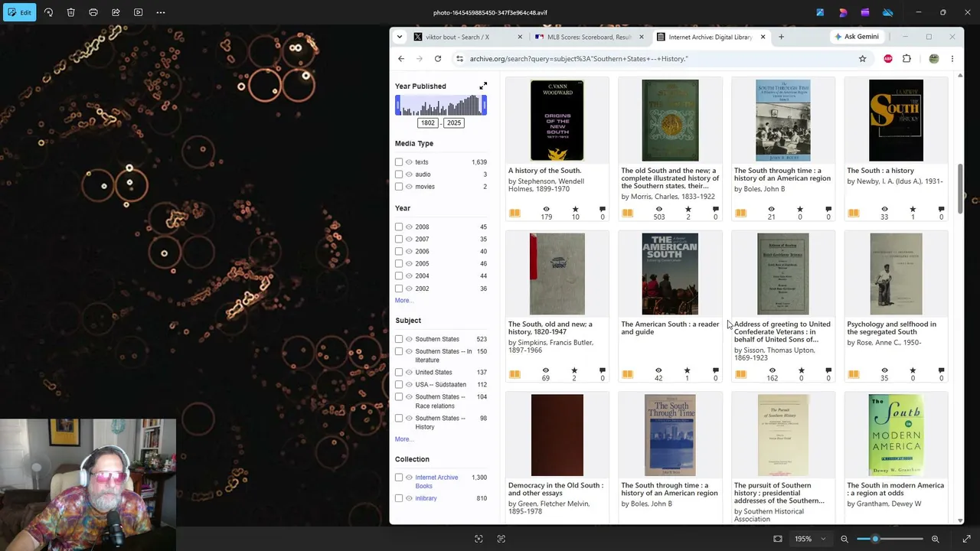Screen dimensions: 980x551
Task: Close the Internet Archive tab
Action: tap(763, 37)
